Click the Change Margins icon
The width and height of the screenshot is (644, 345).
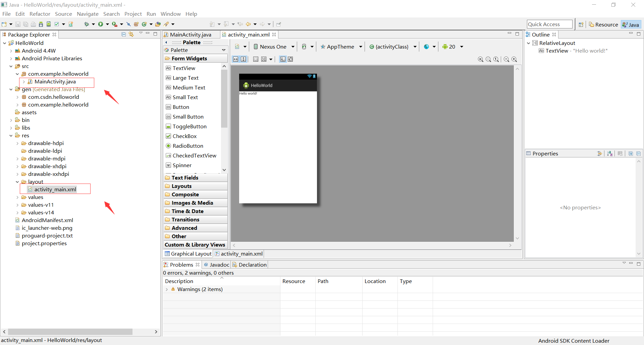pos(256,59)
